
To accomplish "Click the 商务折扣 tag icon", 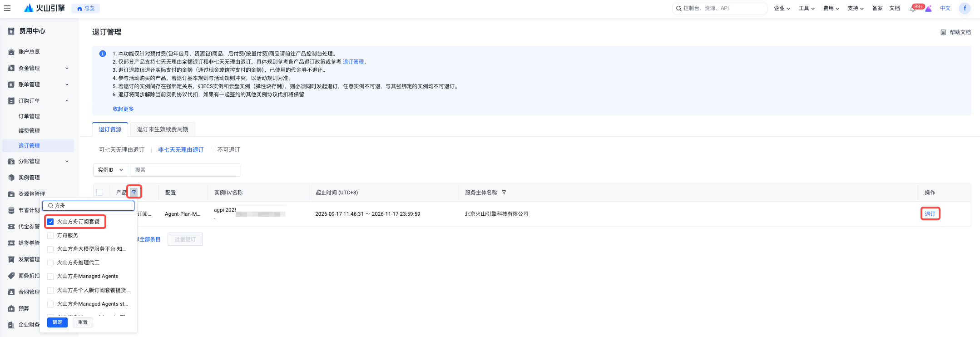I will pos(11,276).
